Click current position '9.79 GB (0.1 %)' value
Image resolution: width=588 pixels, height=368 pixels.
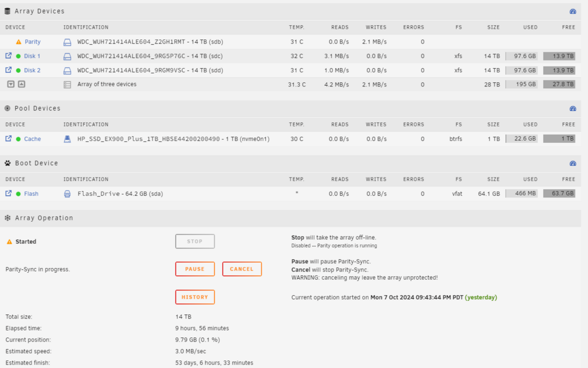point(198,340)
